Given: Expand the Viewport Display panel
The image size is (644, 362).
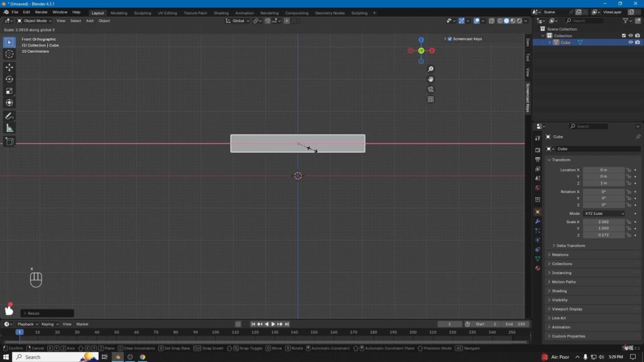Looking at the screenshot, I should coord(567,309).
